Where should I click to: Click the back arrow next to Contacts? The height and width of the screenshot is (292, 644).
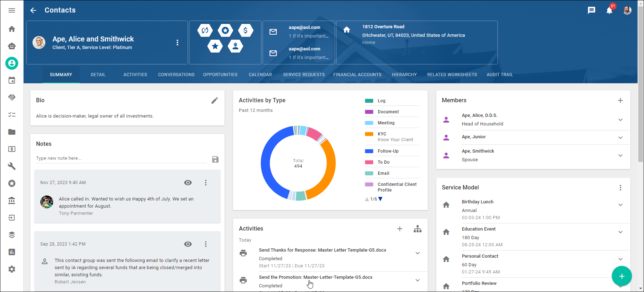coord(33,10)
